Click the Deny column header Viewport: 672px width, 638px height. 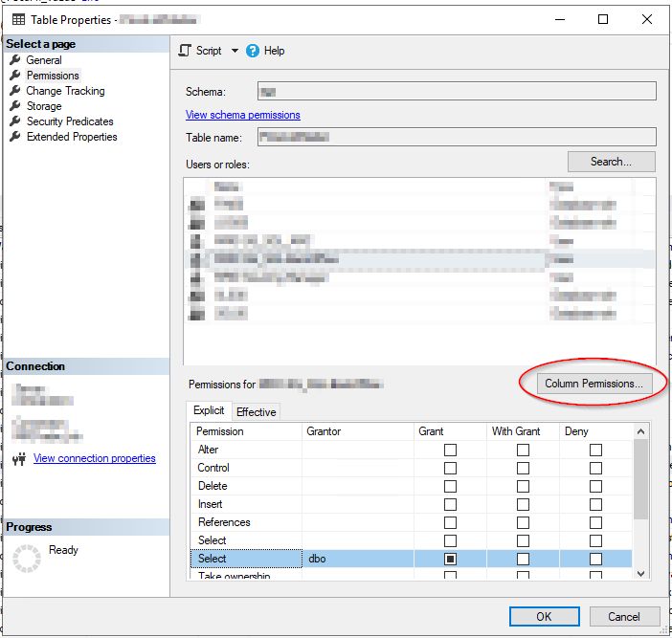coord(595,431)
